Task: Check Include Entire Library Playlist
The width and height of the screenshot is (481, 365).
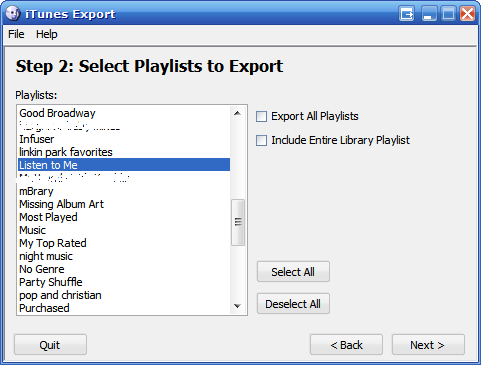Action: (261, 140)
